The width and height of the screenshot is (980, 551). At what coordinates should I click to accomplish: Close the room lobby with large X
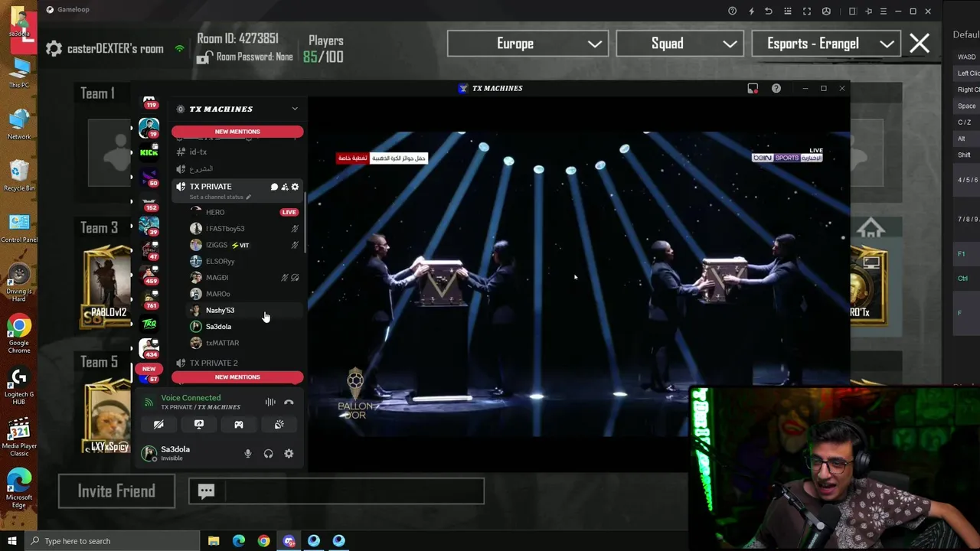920,44
